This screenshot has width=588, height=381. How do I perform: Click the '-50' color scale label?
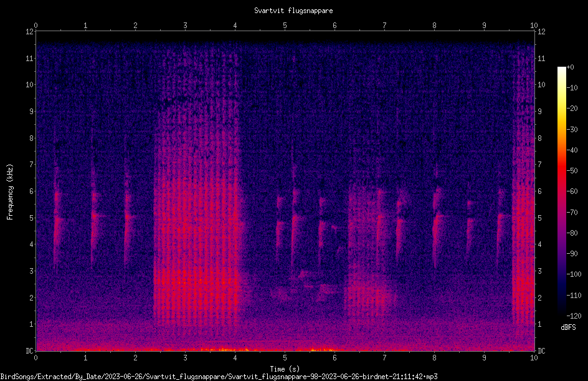coord(572,171)
